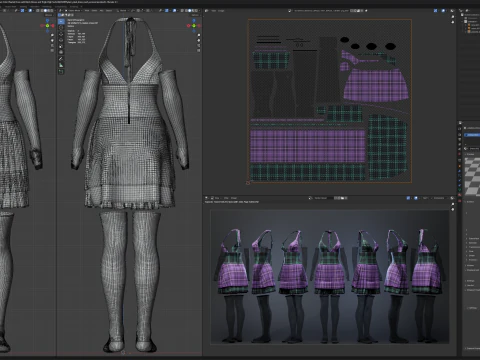This screenshot has width=480, height=360.
Task: Open the Output properties tab
Action: [459, 139]
